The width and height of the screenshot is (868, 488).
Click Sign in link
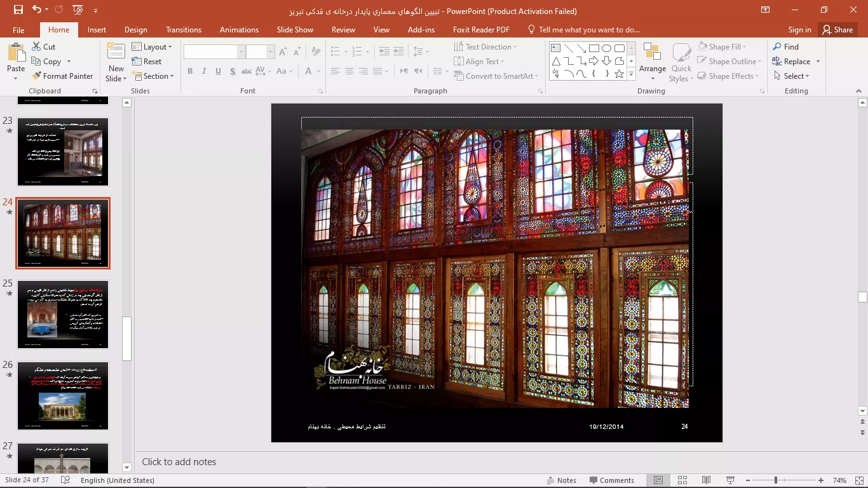[x=799, y=29]
